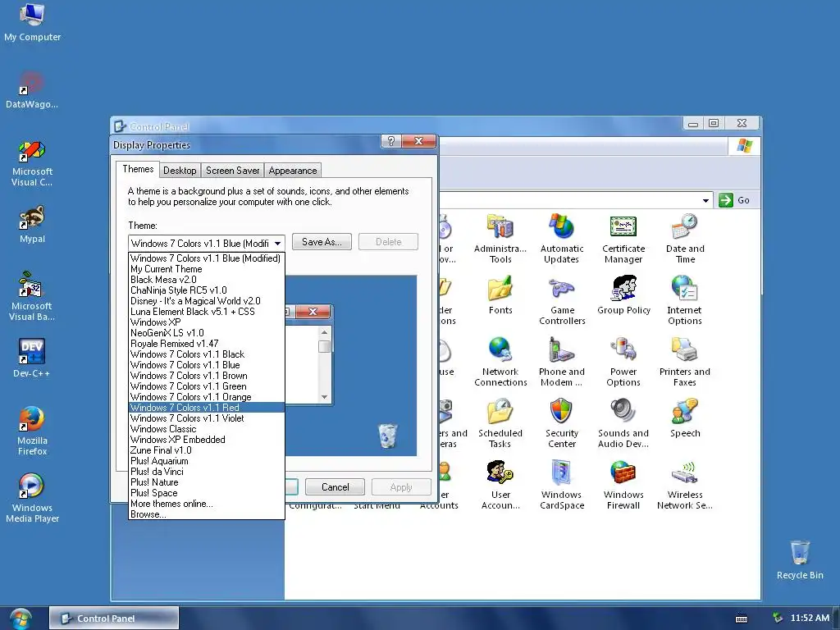Switch to the Screen Saver tab
The height and width of the screenshot is (630, 840).
click(x=232, y=171)
